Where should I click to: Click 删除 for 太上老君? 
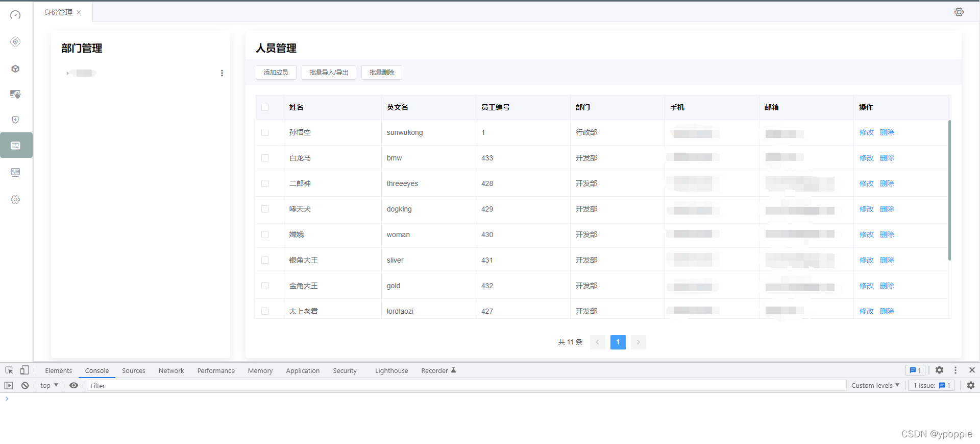coord(887,311)
